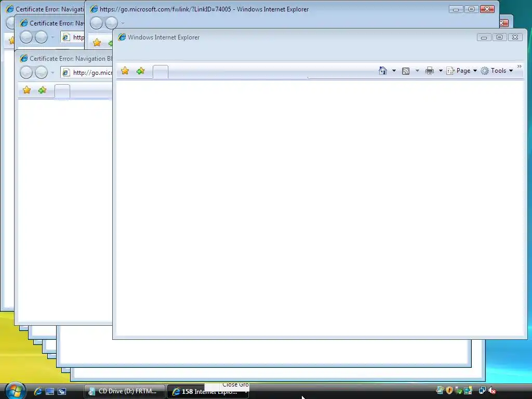Screen dimensions: 532x399
Task: Click Forward in Certificate Error: Navigation Bl window
Action: [42, 72]
